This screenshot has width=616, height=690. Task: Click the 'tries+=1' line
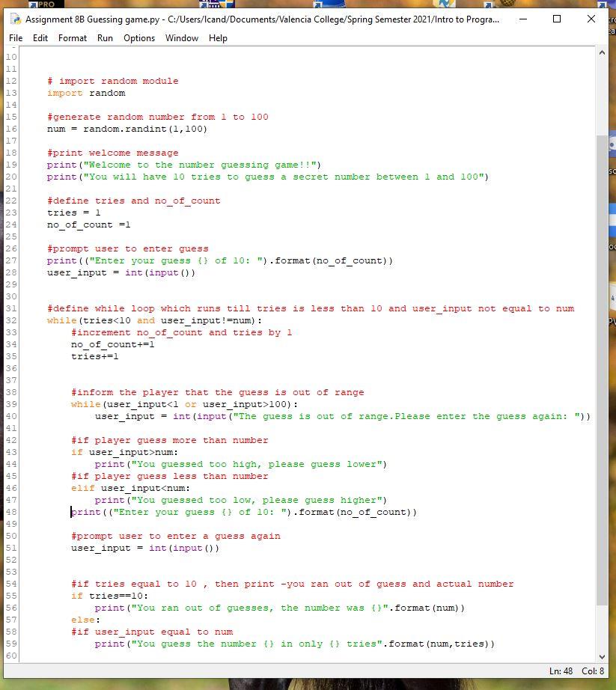pos(94,356)
